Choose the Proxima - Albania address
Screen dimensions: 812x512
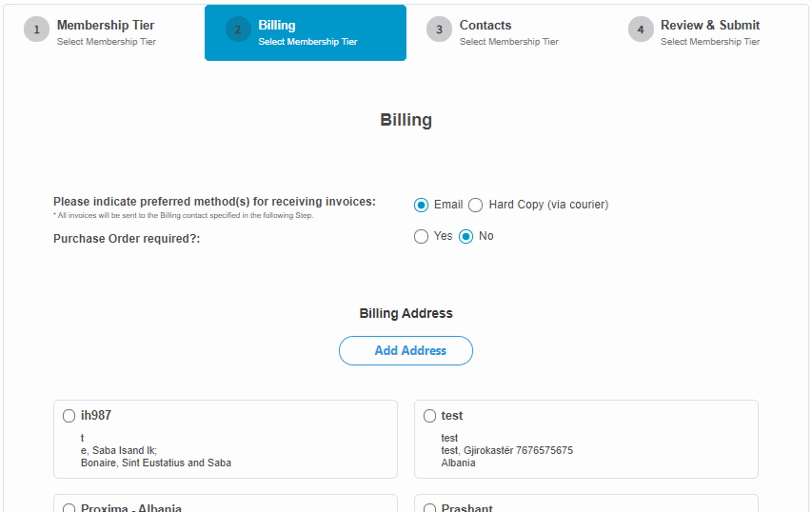(69, 508)
